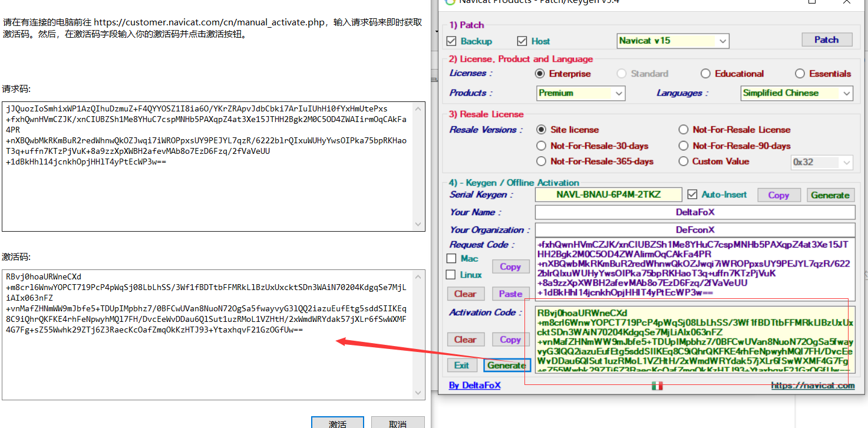Toggle the Host checkbox
This screenshot has height=428, width=868.
click(522, 41)
